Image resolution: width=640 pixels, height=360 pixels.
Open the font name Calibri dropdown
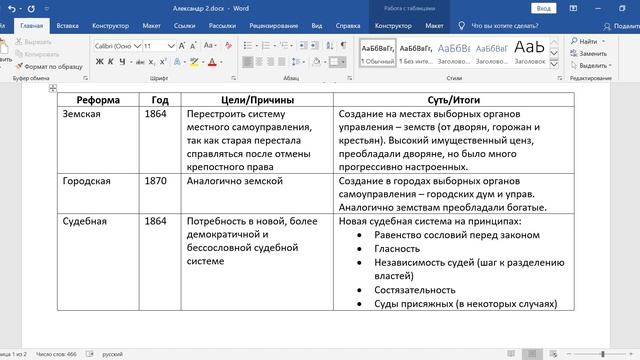[138, 46]
